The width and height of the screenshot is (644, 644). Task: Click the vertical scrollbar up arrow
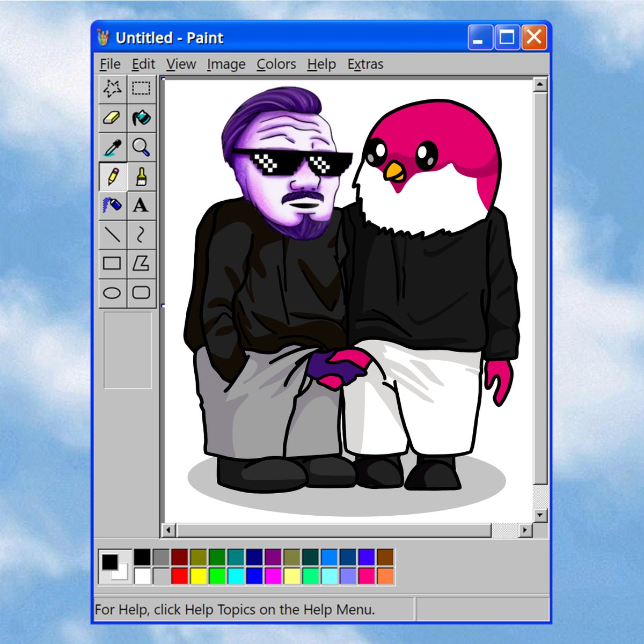tap(540, 84)
